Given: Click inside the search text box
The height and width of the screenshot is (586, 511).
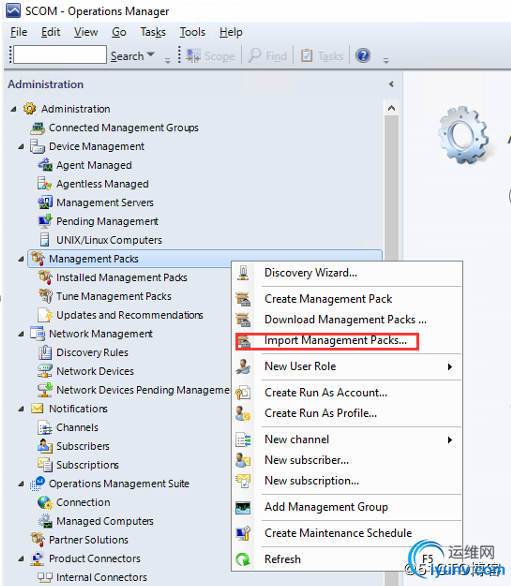Looking at the screenshot, I should point(60,55).
